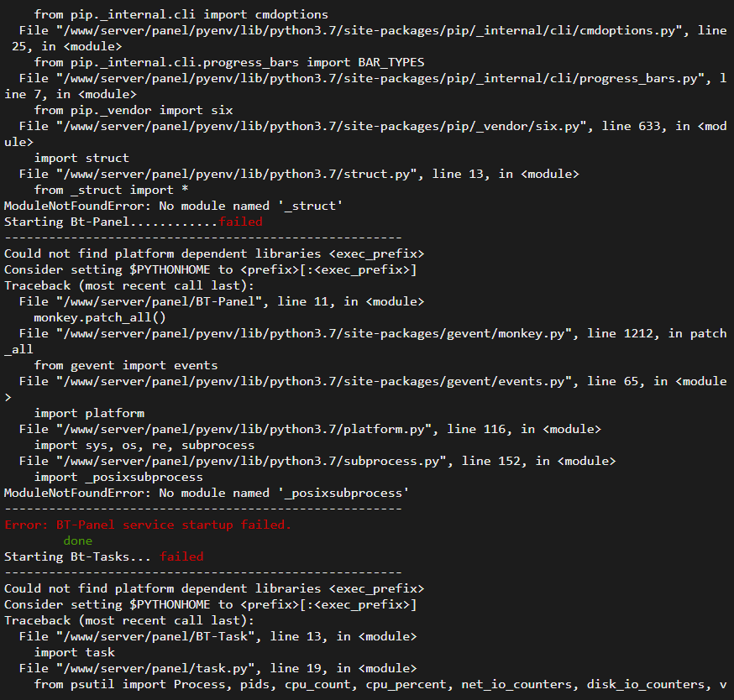
Task: Click the red 'failed' after Starting Bt-Tasks
Action: tap(181, 556)
